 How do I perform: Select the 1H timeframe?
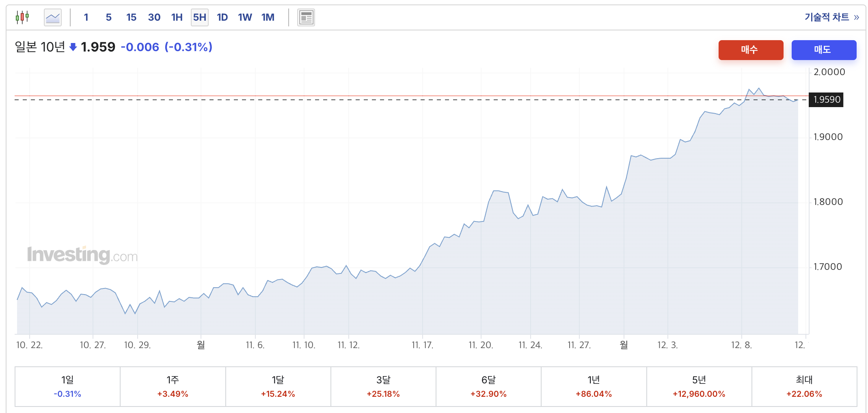pos(177,17)
